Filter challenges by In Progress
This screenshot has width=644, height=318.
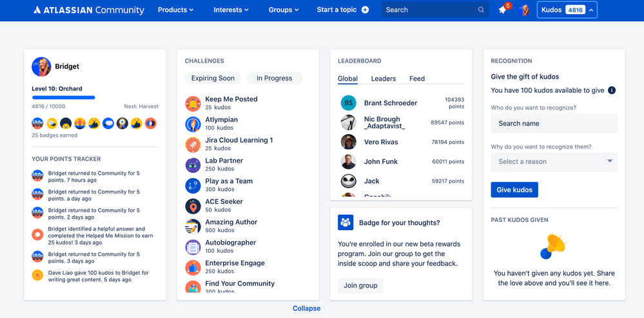click(275, 78)
